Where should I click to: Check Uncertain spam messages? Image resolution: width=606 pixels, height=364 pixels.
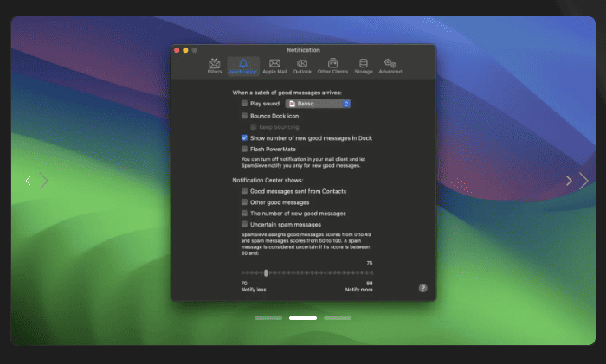click(x=244, y=224)
